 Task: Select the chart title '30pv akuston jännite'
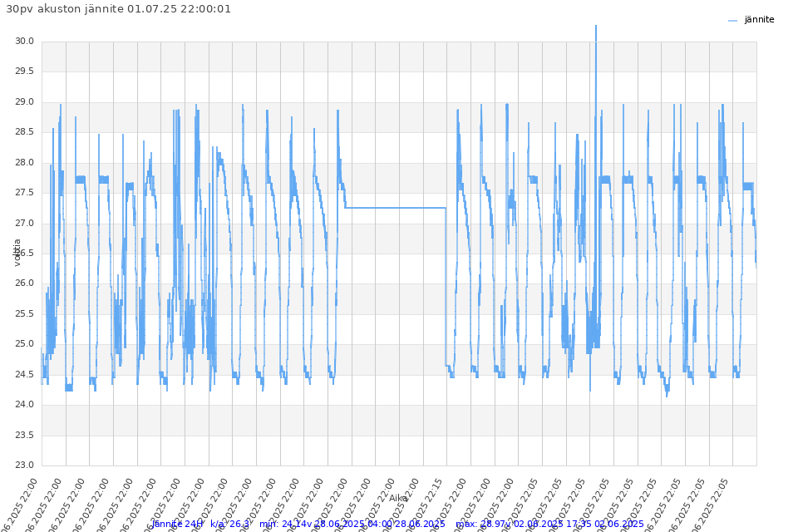coord(116,8)
